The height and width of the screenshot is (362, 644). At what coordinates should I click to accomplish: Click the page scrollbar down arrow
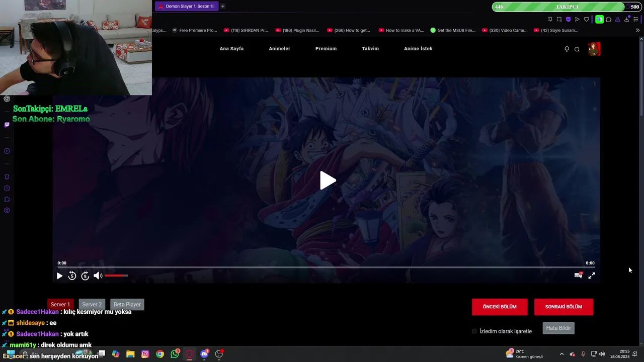(641, 344)
